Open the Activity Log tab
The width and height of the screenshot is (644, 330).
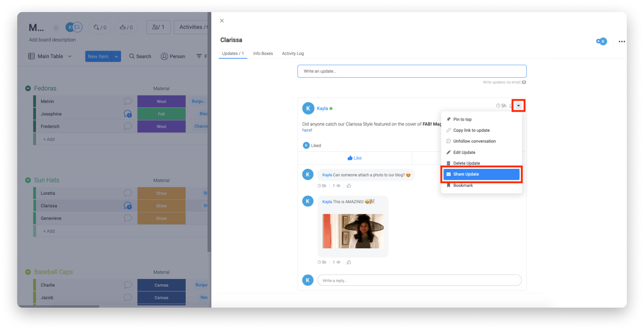pyautogui.click(x=293, y=53)
